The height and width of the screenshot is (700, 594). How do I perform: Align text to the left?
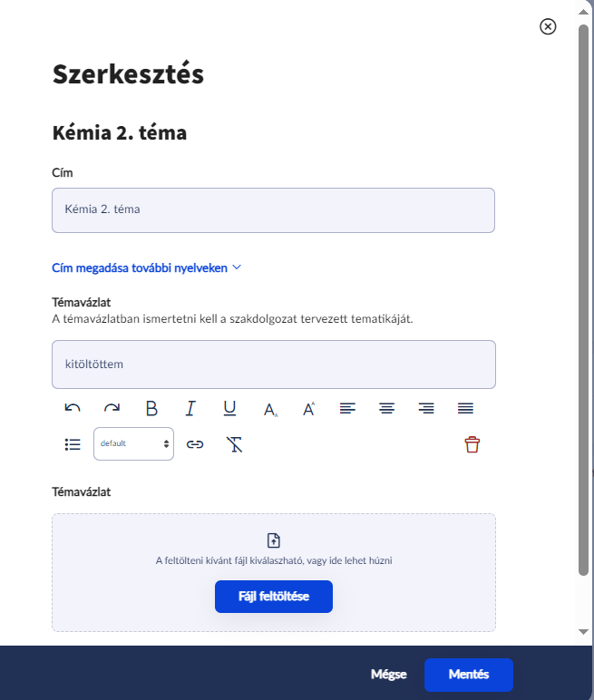click(x=347, y=409)
